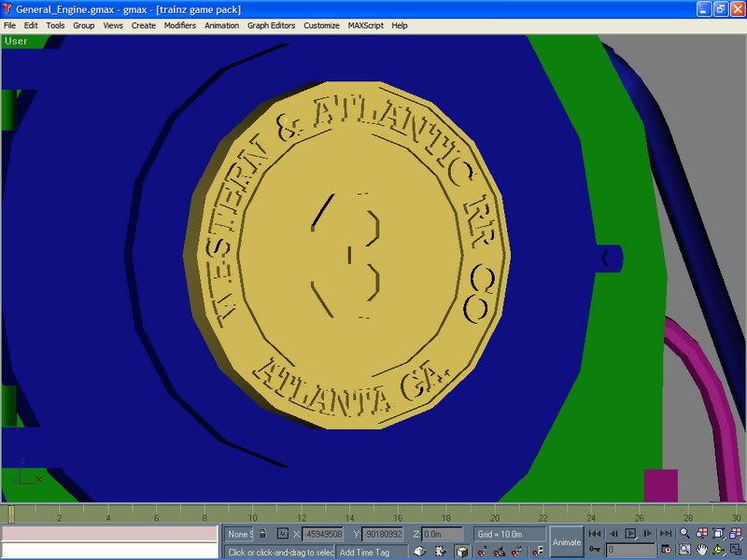Screen dimensions: 747x560
Task: Select the Zoom viewport tool
Action: 684,533
